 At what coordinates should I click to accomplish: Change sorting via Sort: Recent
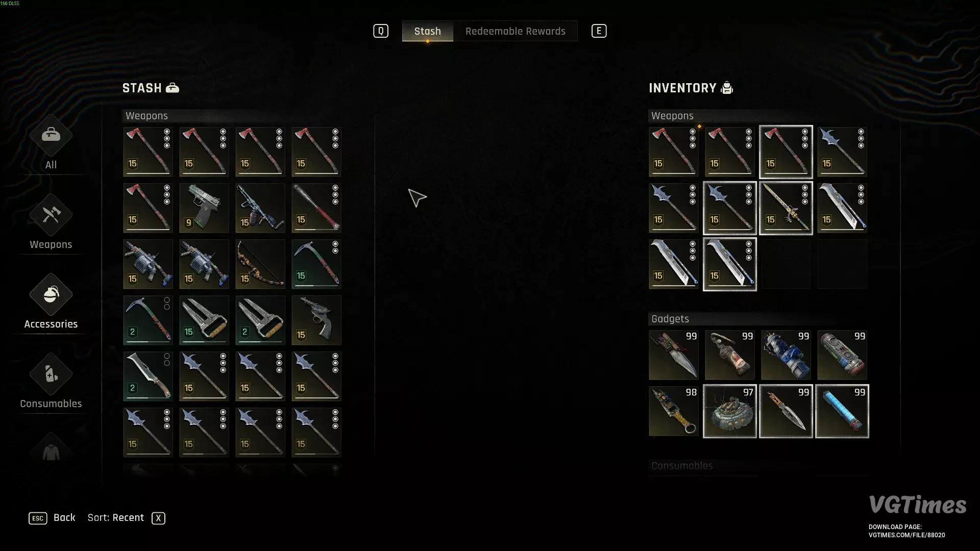coord(116,518)
